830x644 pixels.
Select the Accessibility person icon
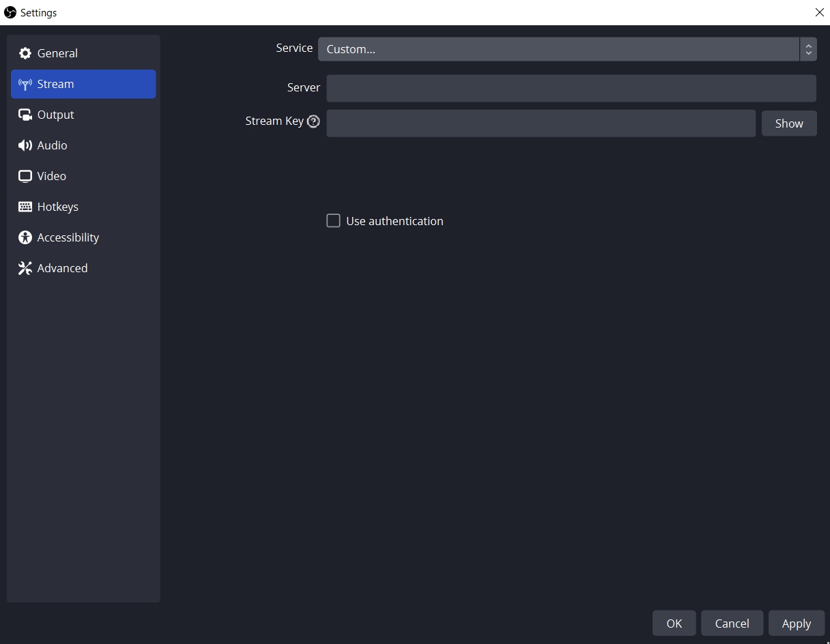(25, 237)
